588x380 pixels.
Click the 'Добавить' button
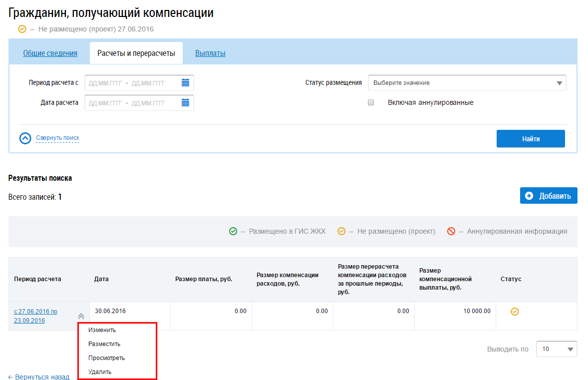tap(549, 196)
